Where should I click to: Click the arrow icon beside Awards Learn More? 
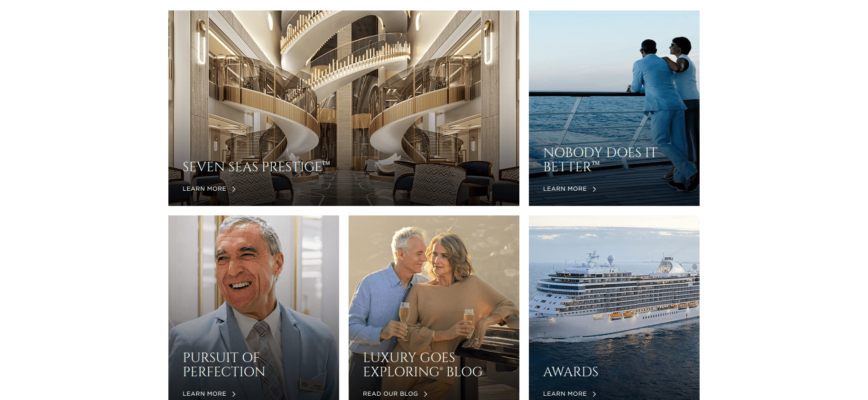point(594,394)
